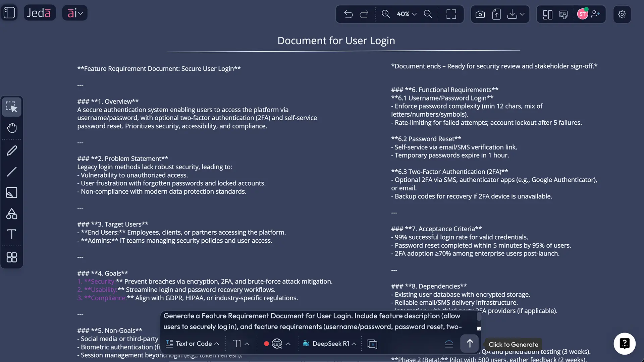Redo the last action

[364, 14]
